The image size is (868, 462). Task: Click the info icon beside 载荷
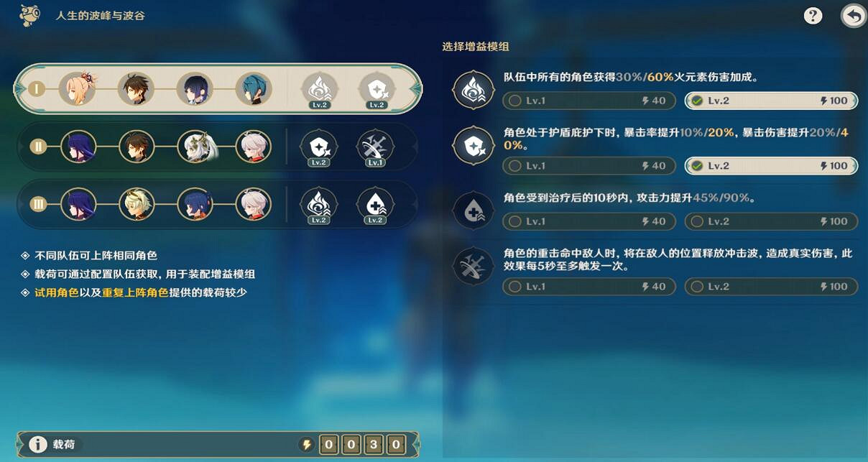click(37, 445)
